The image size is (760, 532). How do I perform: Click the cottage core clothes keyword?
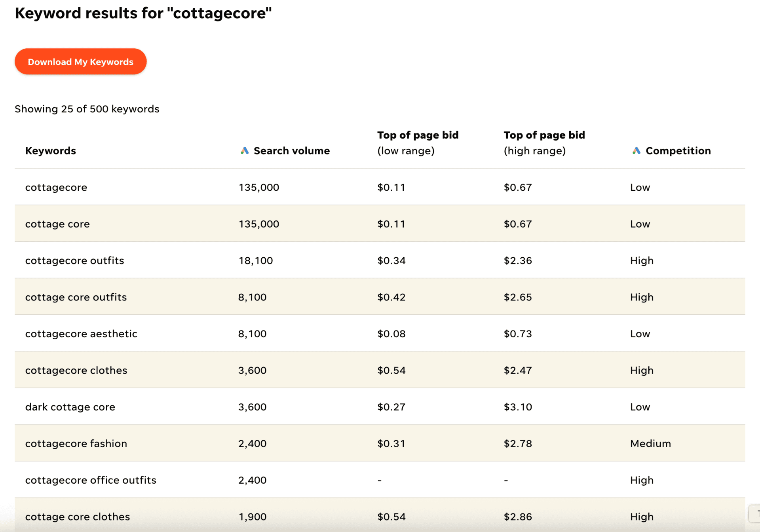pyautogui.click(x=78, y=517)
